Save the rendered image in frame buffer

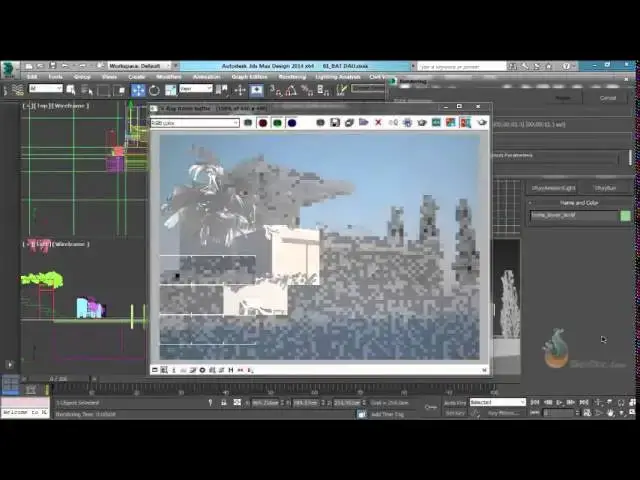pos(335,123)
